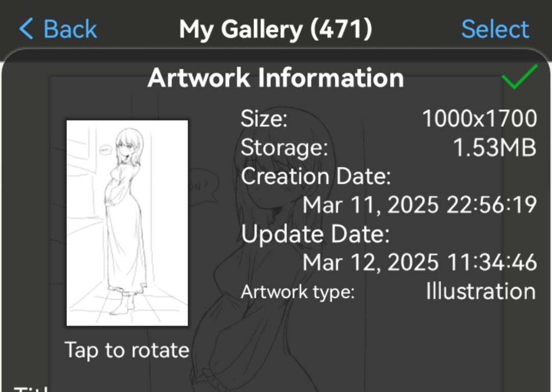Select the Creation Date label
The image size is (552, 392).
[x=316, y=177]
